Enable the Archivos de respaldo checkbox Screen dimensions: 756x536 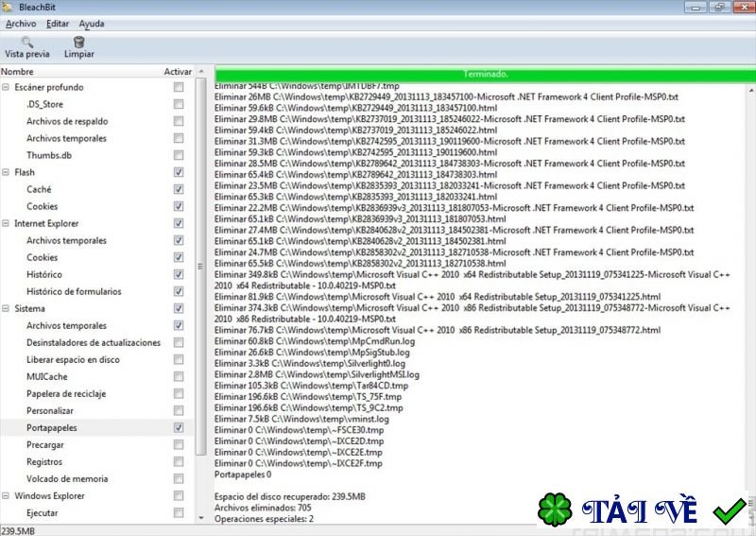coord(179,121)
